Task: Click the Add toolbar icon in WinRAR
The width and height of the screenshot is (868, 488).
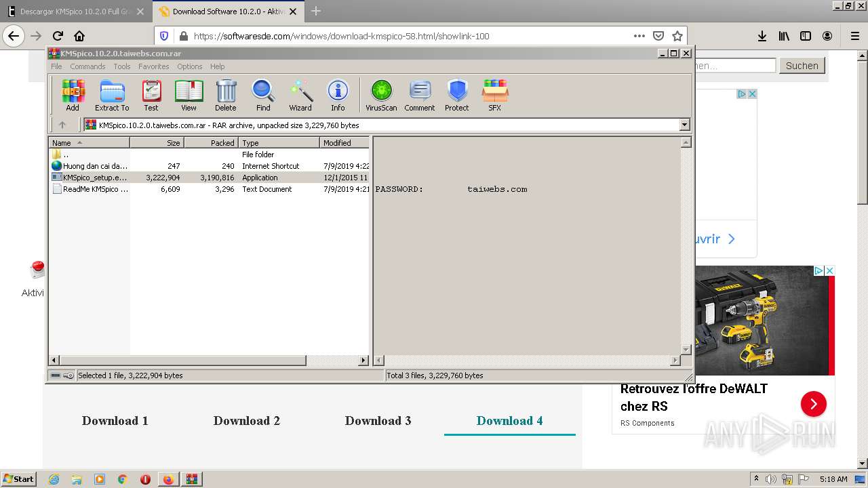Action: pos(73,95)
